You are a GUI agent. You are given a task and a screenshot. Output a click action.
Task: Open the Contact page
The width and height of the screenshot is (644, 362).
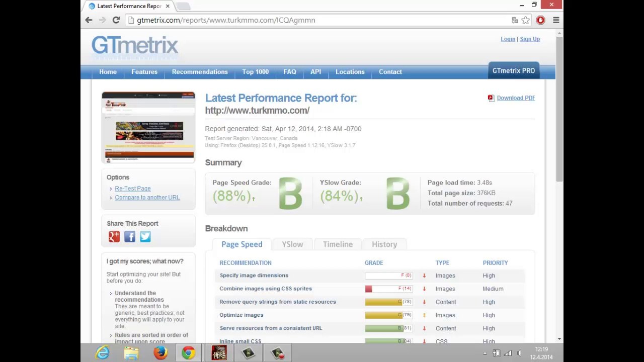(390, 72)
